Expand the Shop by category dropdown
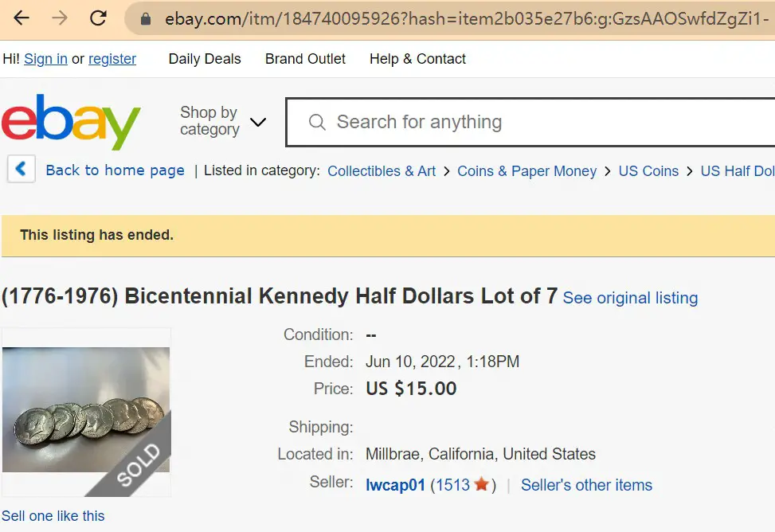Image resolution: width=775 pixels, height=532 pixels. click(223, 120)
